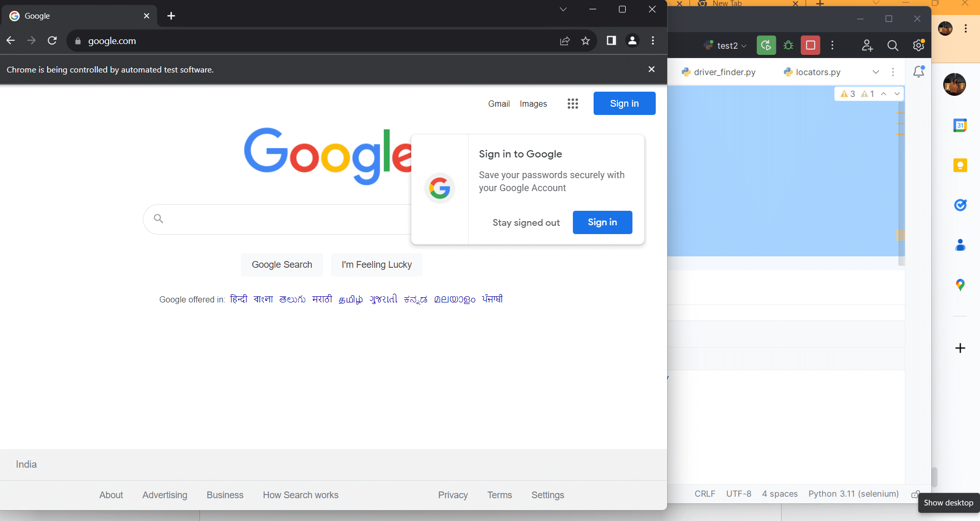Viewport: 980px width, 521px height.
Task: Open Chrome three-dot menu
Action: click(x=653, y=40)
